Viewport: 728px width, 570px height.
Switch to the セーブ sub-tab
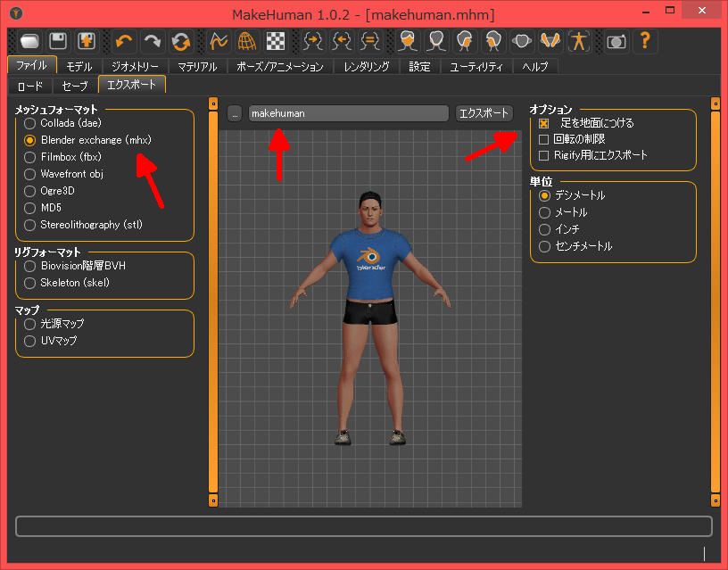[x=74, y=86]
